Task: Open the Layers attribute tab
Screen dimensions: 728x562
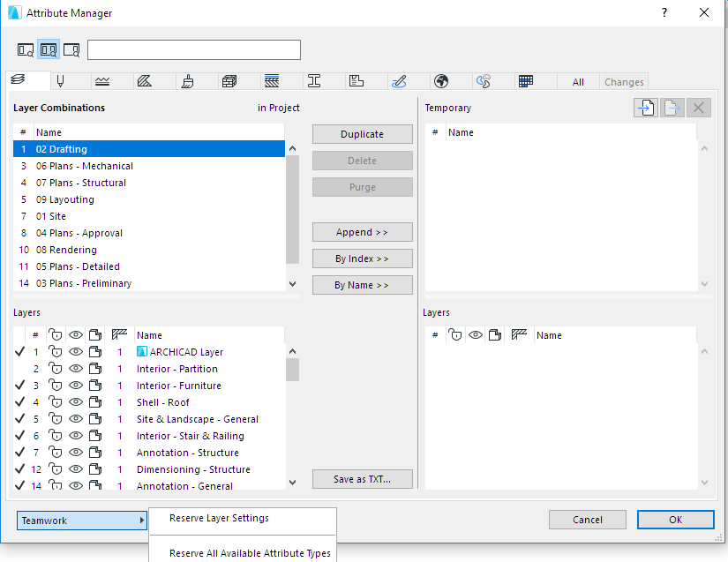Action: 19,81
